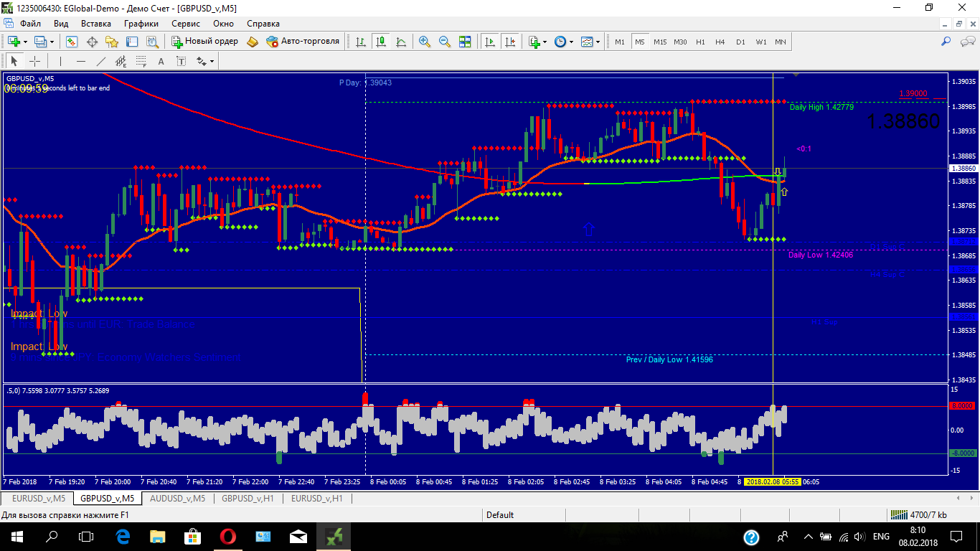Open the Navigator folder-star icon

click(112, 42)
